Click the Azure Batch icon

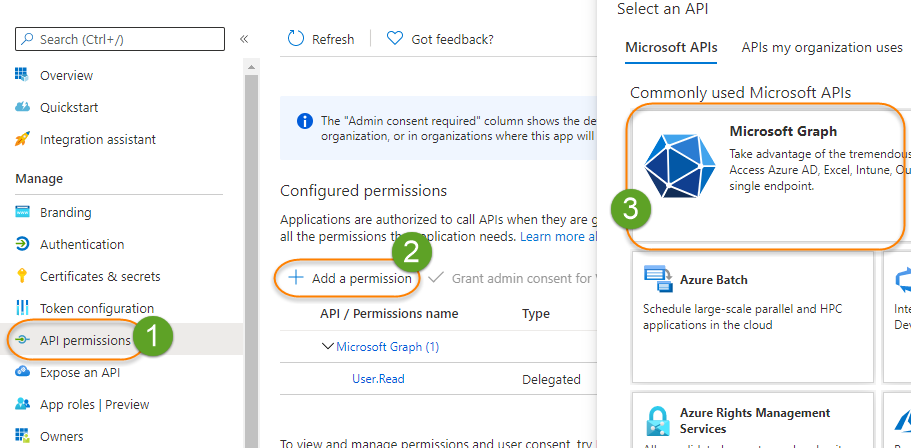pos(658,279)
